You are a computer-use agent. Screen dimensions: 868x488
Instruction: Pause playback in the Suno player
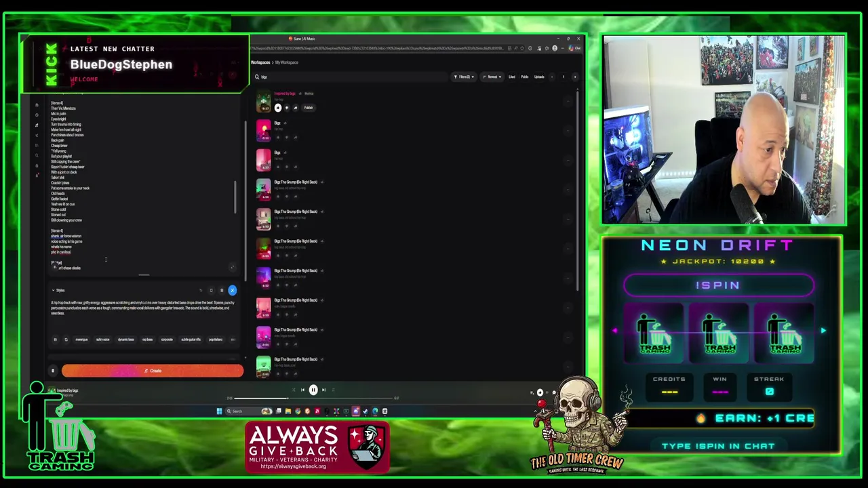coord(313,390)
